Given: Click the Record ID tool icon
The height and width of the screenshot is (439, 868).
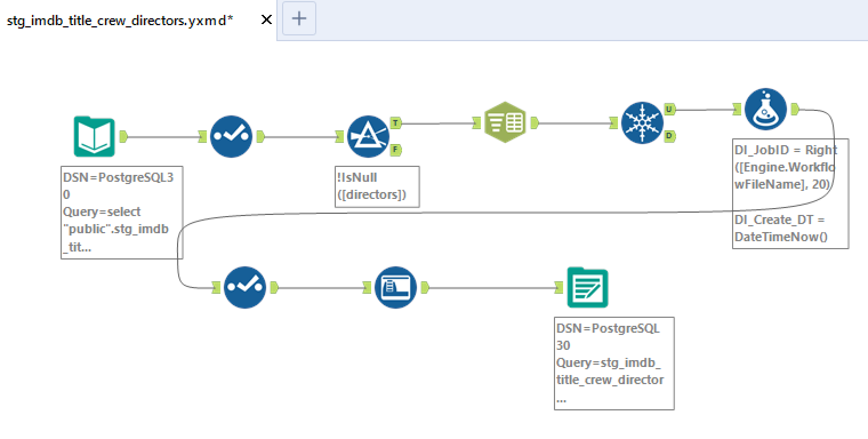Looking at the screenshot, I should click(x=396, y=287).
